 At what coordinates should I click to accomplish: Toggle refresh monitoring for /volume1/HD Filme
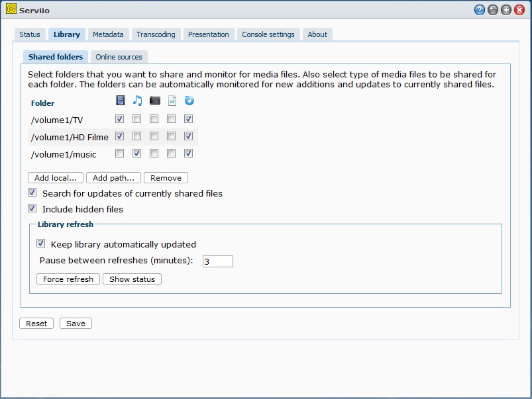pos(188,136)
